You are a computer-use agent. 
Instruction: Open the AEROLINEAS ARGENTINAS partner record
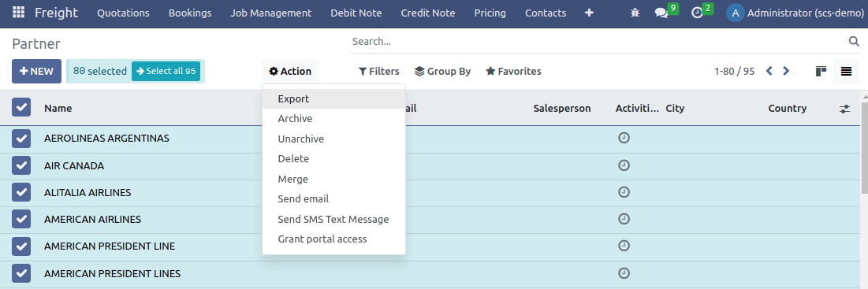pyautogui.click(x=107, y=138)
